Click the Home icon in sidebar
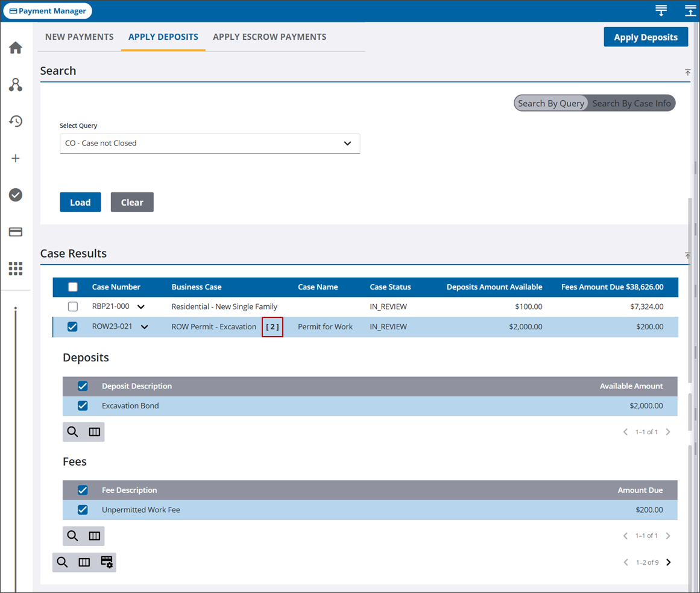The image size is (700, 593). [16, 48]
